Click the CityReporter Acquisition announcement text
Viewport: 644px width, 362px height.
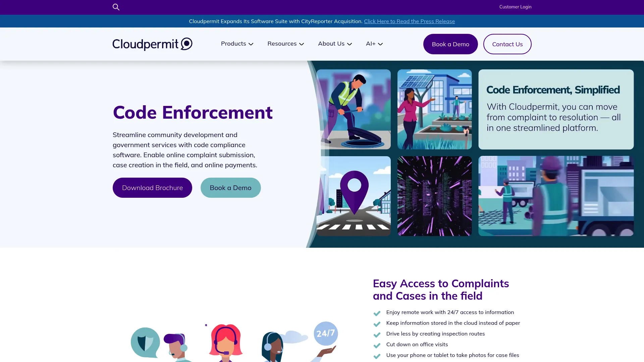click(x=276, y=21)
